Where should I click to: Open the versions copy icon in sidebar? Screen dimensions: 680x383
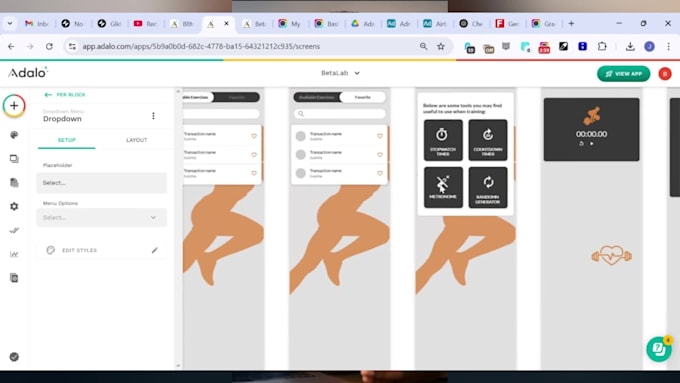[14, 278]
